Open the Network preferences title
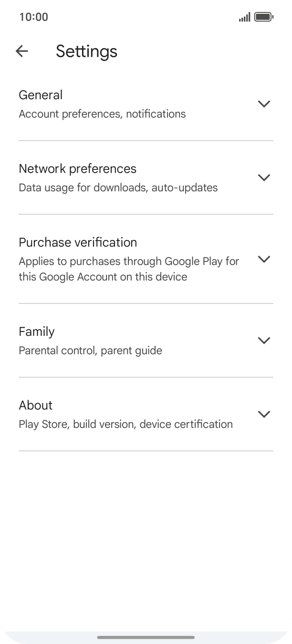This screenshot has height=644, width=292. tap(77, 169)
